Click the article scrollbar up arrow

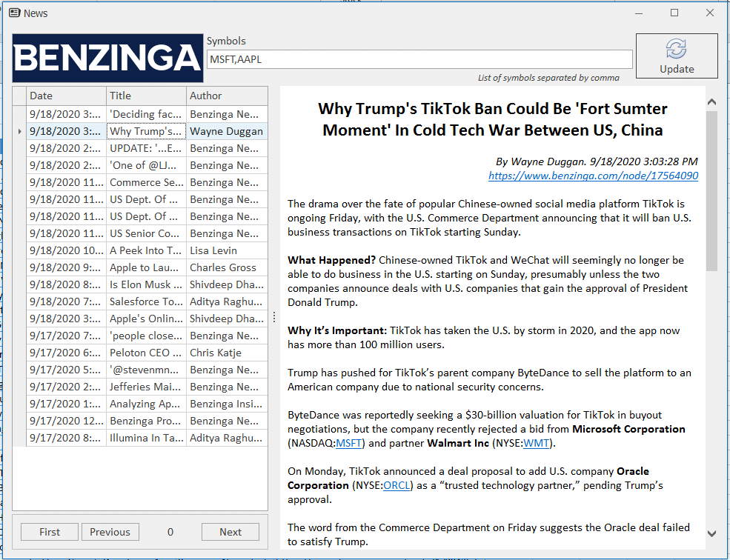point(711,102)
